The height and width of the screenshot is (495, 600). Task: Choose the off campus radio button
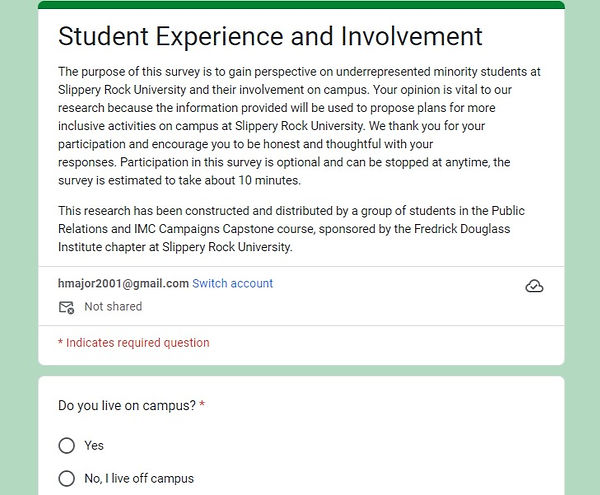point(67,478)
